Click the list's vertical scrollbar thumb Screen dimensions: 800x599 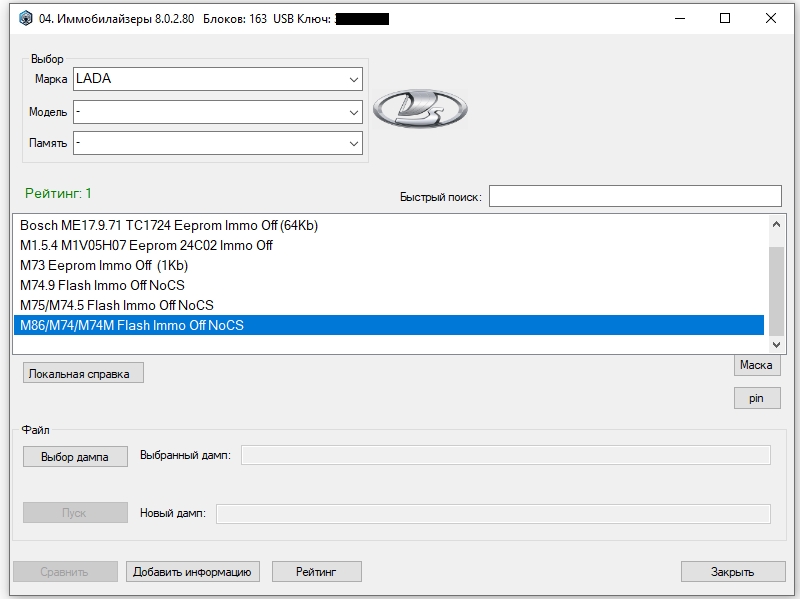pyautogui.click(x=776, y=291)
